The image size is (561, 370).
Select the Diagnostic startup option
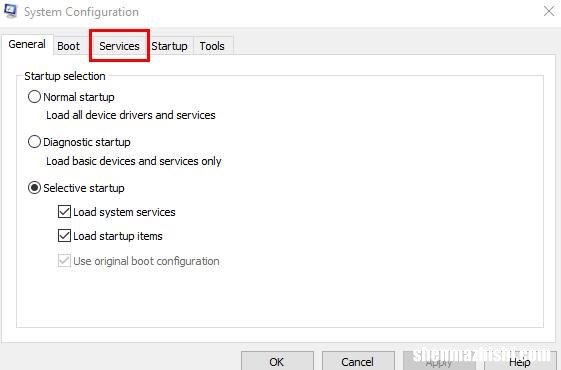34,142
